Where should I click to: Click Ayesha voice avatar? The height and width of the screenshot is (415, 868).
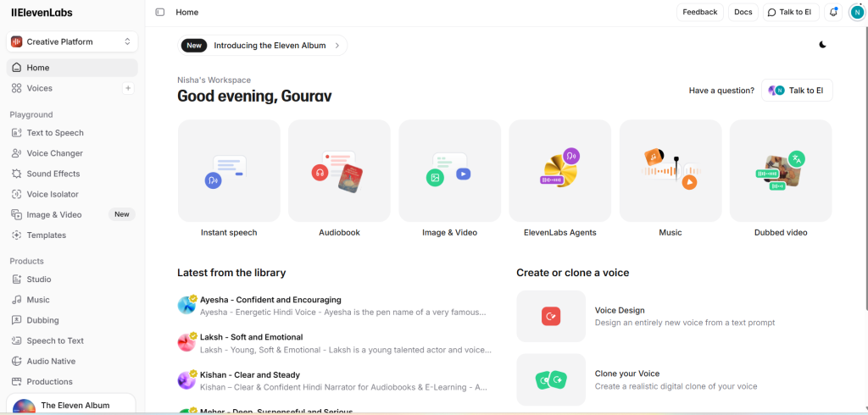click(186, 306)
